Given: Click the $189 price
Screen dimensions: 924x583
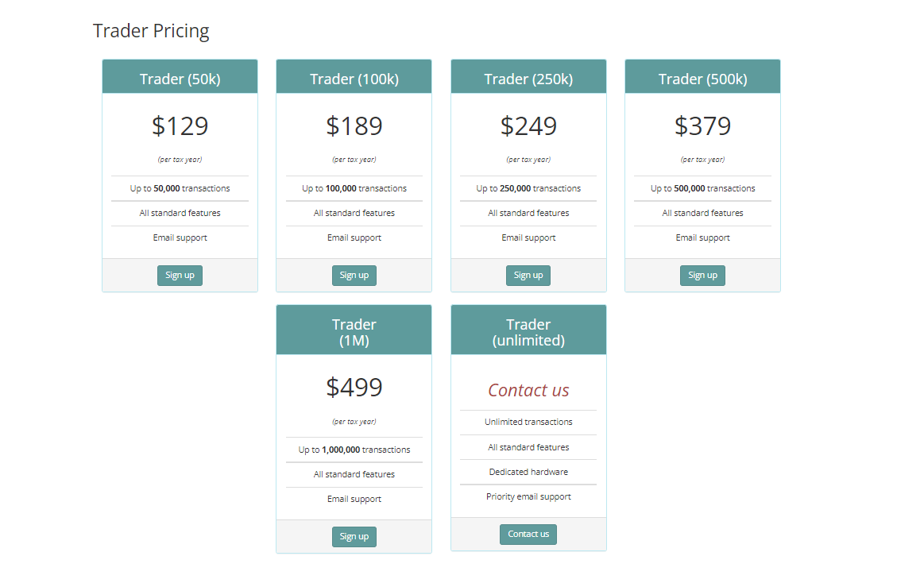Looking at the screenshot, I should [x=354, y=126].
